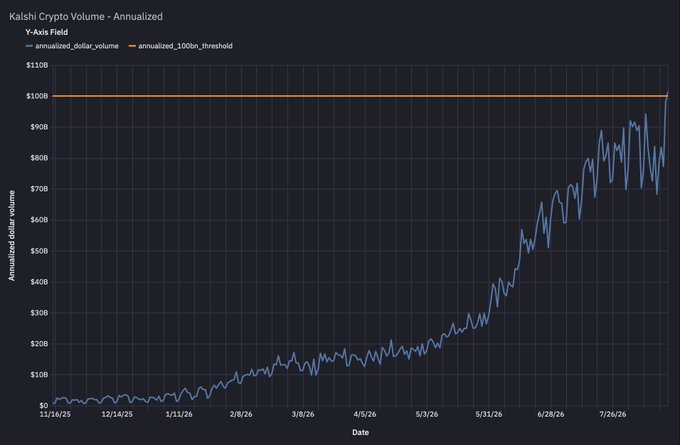680x445 pixels.
Task: Click the $40B y-axis label
Action: [40, 281]
